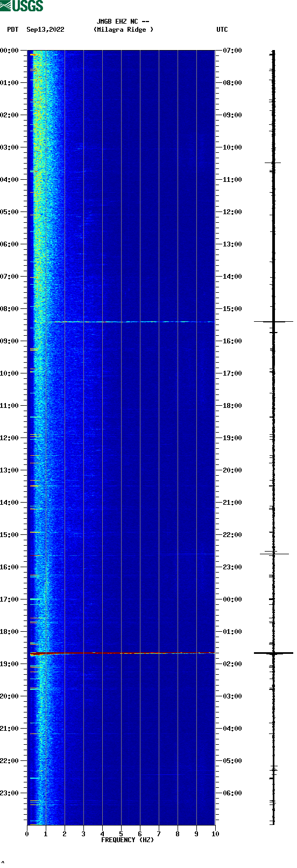
Task: Click the 00:00 PDT time label
Action: pos(10,51)
